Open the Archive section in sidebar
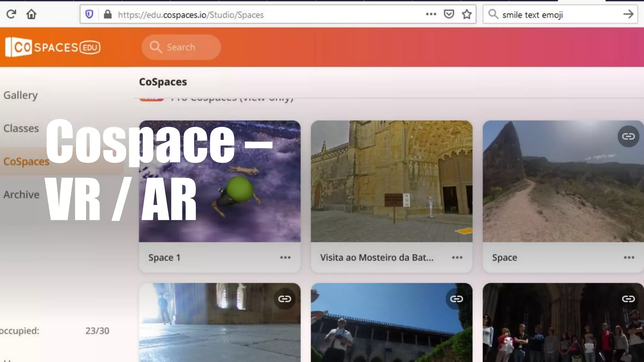The width and height of the screenshot is (644, 362). click(21, 195)
